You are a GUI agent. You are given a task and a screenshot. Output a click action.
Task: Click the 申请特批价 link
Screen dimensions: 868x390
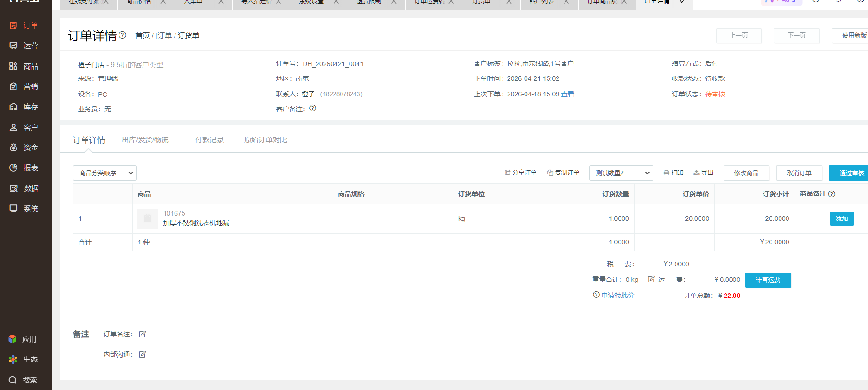tap(618, 295)
